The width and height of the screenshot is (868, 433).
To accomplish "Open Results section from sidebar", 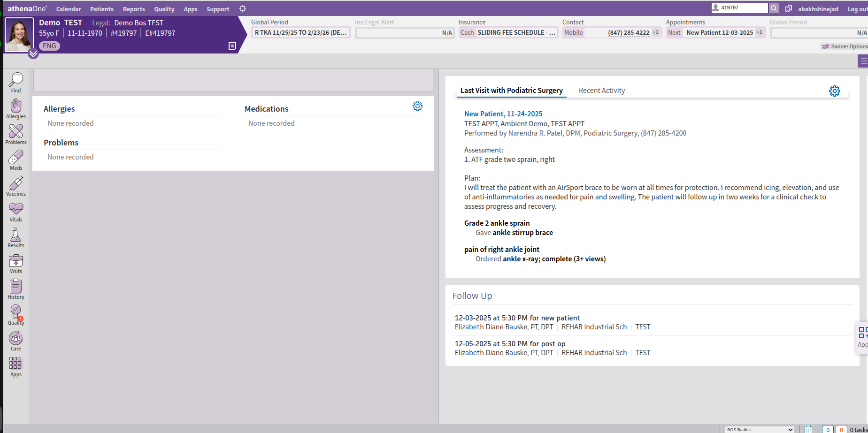I will pyautogui.click(x=16, y=237).
